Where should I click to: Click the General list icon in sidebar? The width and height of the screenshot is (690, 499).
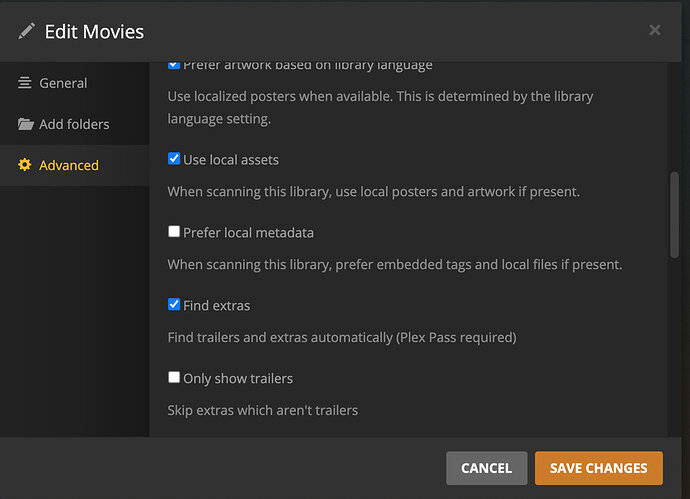[25, 83]
